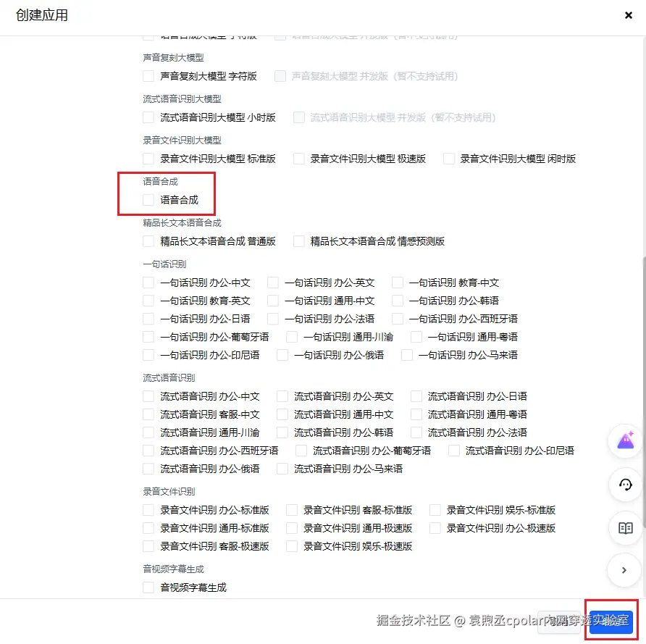The width and height of the screenshot is (646, 644).
Task: Check the 音视频字幕生成 option
Action: click(x=147, y=587)
